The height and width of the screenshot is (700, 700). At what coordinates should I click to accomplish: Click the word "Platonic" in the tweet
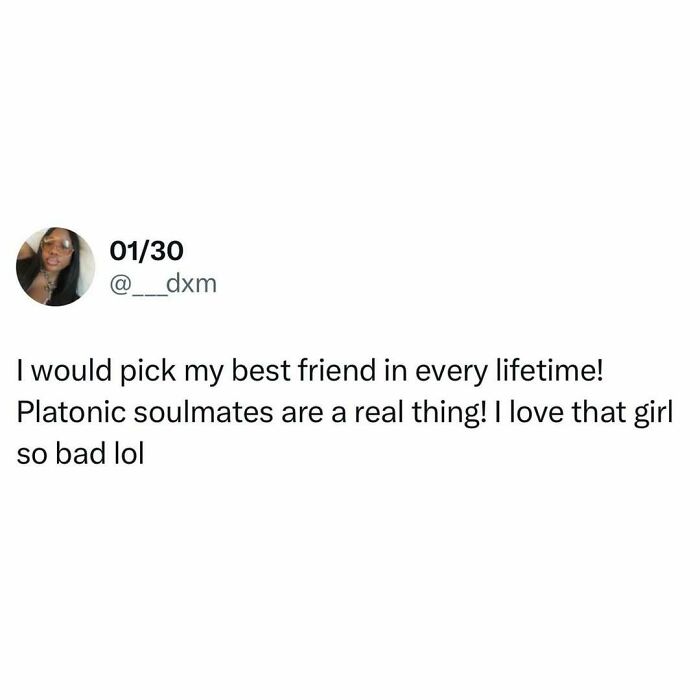[71, 412]
